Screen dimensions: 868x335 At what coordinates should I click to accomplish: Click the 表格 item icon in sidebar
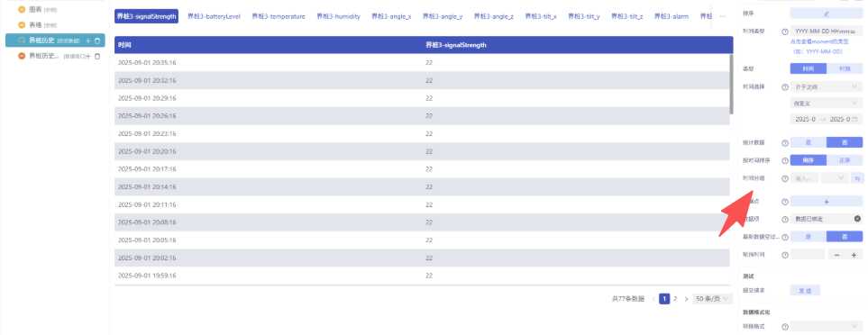[22, 25]
